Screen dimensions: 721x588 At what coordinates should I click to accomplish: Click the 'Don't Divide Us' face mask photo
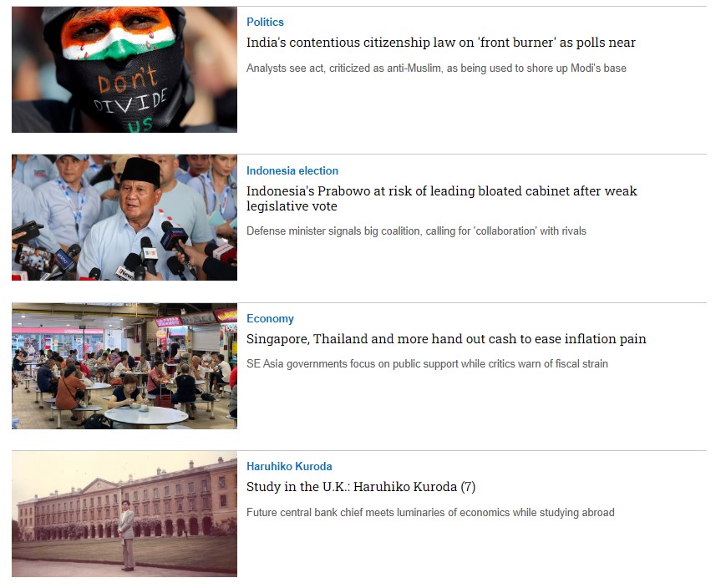pyautogui.click(x=124, y=69)
